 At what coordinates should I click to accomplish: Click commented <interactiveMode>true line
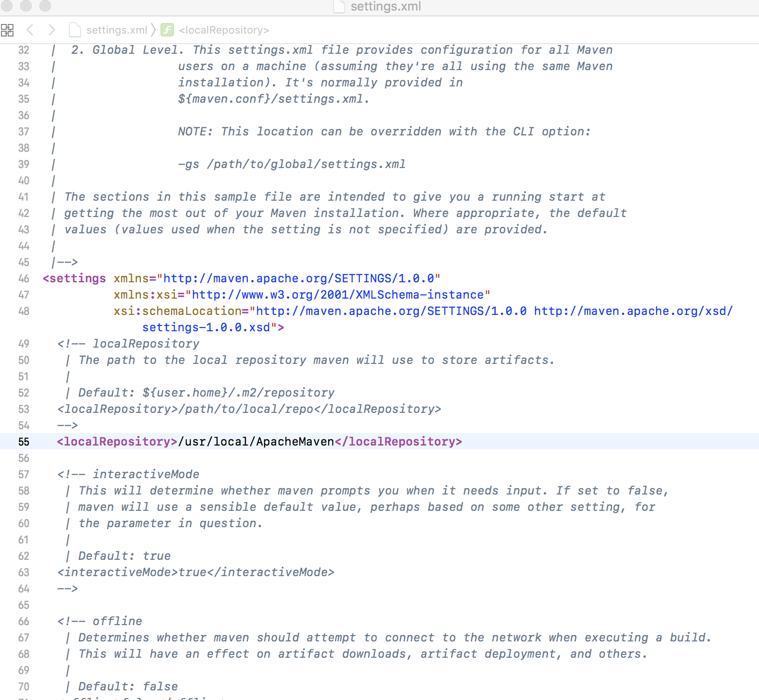(196, 572)
